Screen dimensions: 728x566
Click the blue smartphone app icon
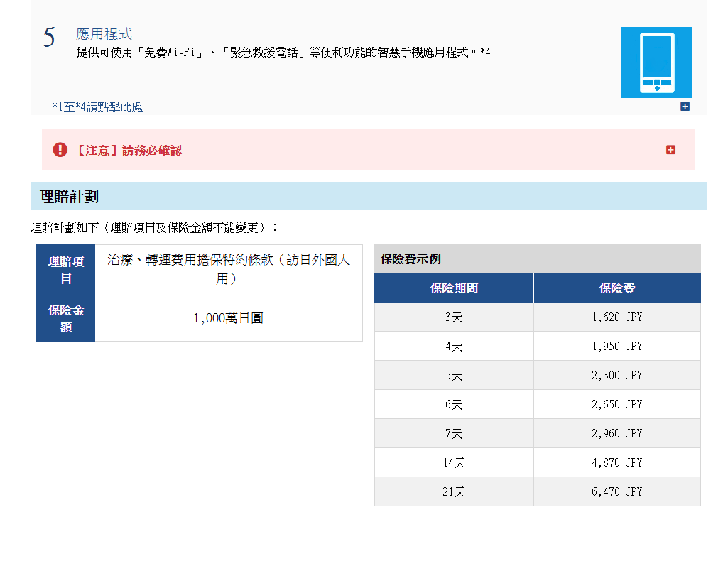tap(656, 62)
